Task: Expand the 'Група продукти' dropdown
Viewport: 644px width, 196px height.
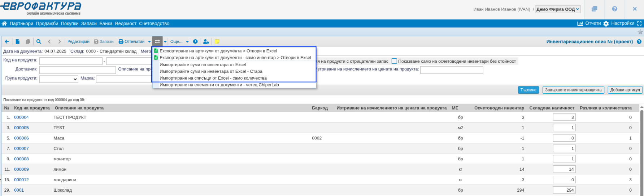Action: coord(58,79)
